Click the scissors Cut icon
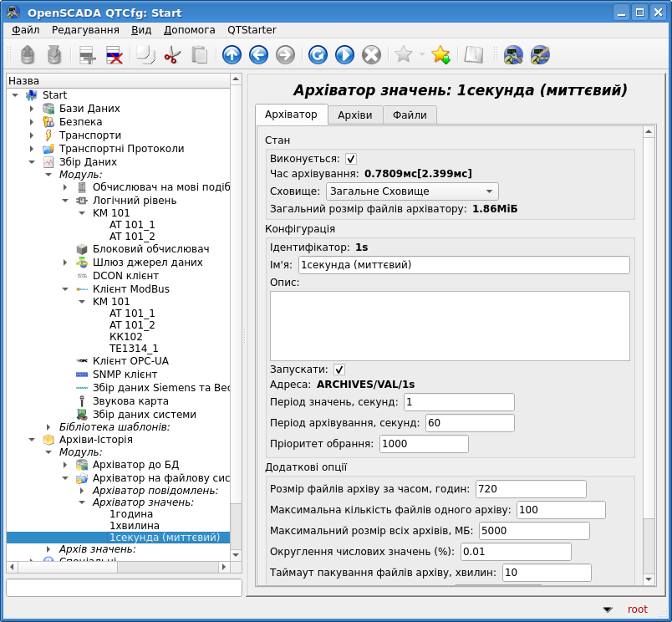Viewport: 672px width, 622px height. pyautogui.click(x=172, y=55)
